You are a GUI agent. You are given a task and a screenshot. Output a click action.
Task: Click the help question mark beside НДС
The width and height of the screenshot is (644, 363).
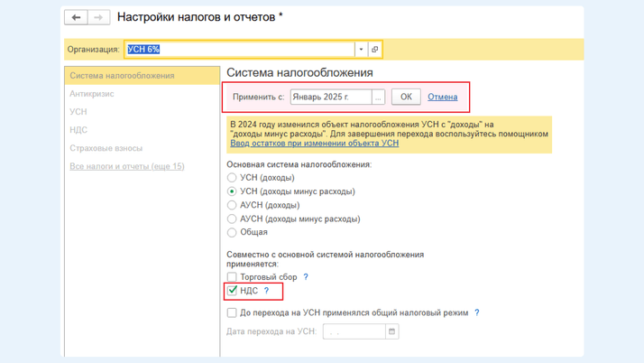(x=266, y=291)
